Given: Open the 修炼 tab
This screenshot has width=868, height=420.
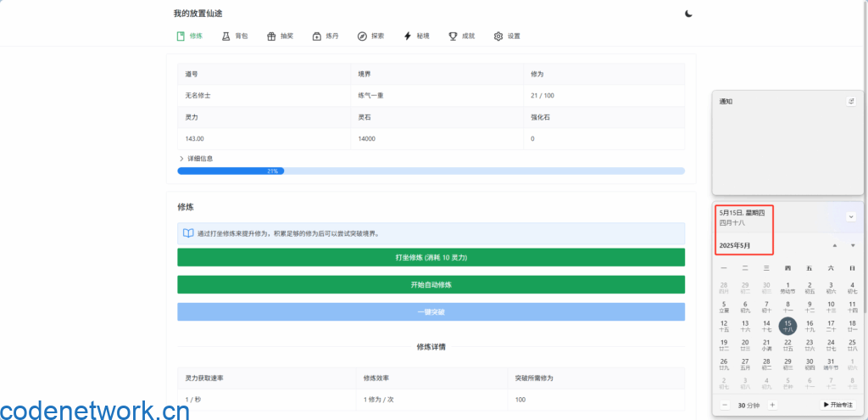Looking at the screenshot, I should pos(189,36).
